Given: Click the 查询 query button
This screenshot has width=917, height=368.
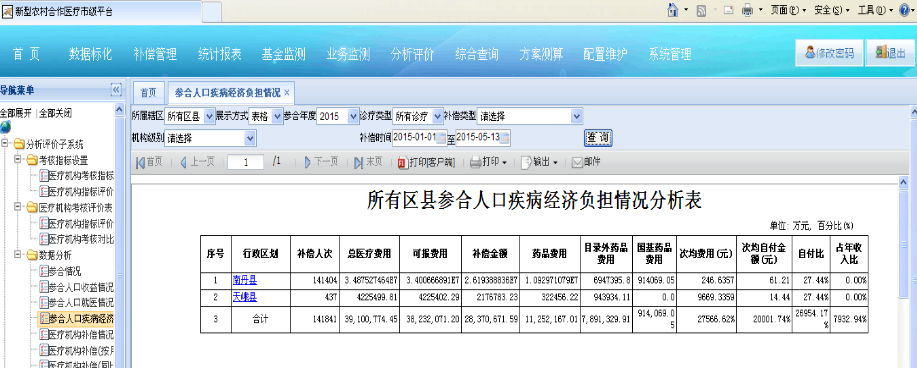Looking at the screenshot, I should tap(598, 137).
